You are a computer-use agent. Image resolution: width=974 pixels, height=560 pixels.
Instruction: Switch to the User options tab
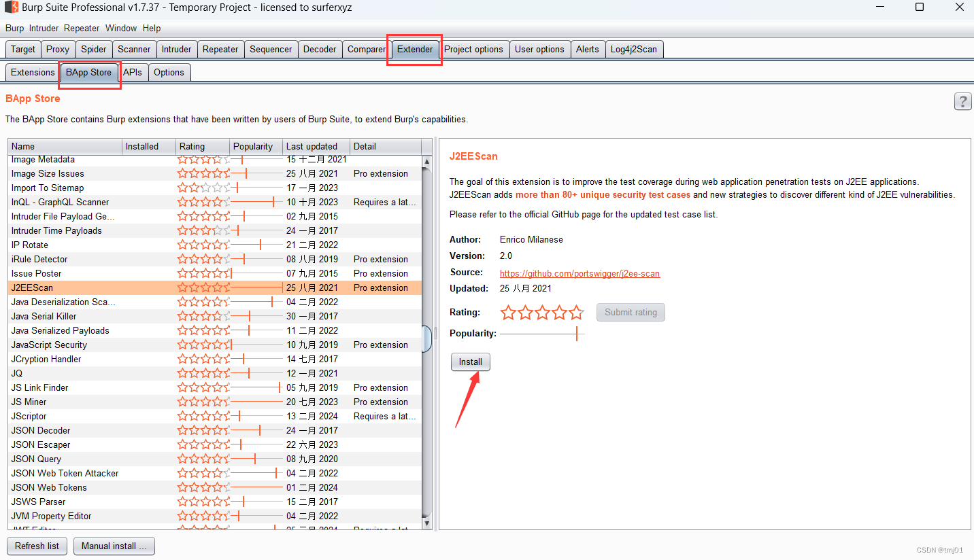(x=539, y=49)
